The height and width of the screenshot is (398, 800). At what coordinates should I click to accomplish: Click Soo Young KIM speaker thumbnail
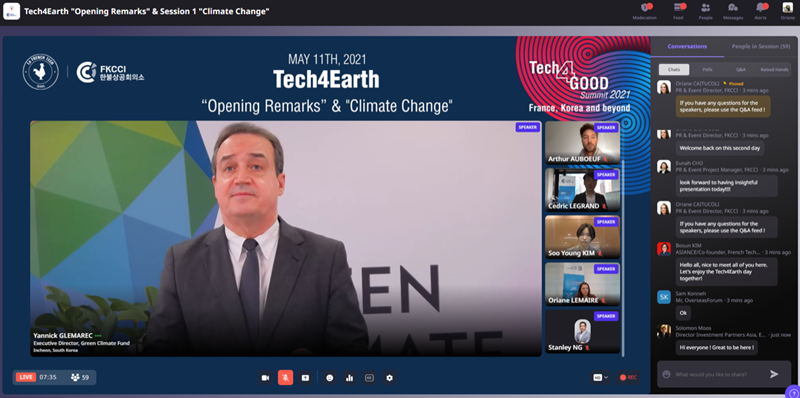tap(583, 237)
